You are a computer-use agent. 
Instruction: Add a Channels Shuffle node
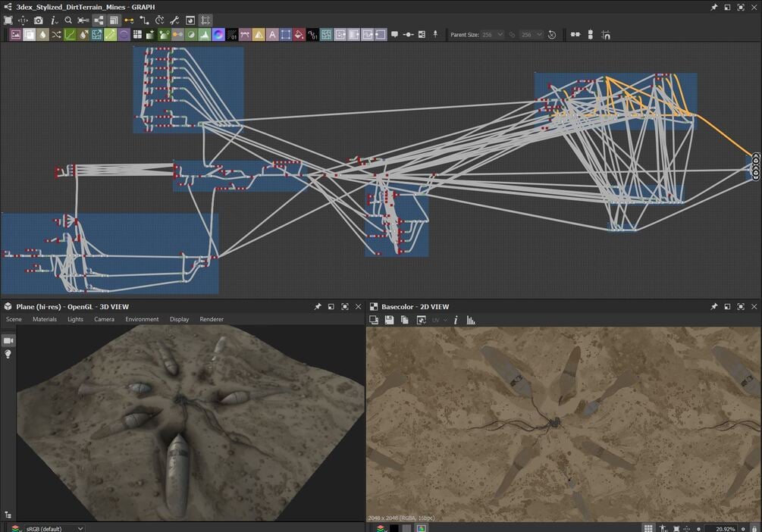(56, 35)
